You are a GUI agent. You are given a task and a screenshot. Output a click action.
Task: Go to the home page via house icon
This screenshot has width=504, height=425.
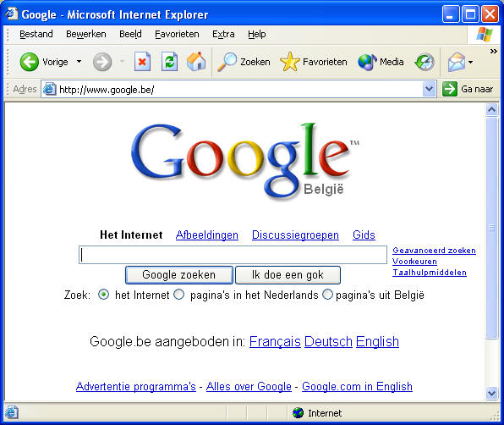pyautogui.click(x=196, y=62)
